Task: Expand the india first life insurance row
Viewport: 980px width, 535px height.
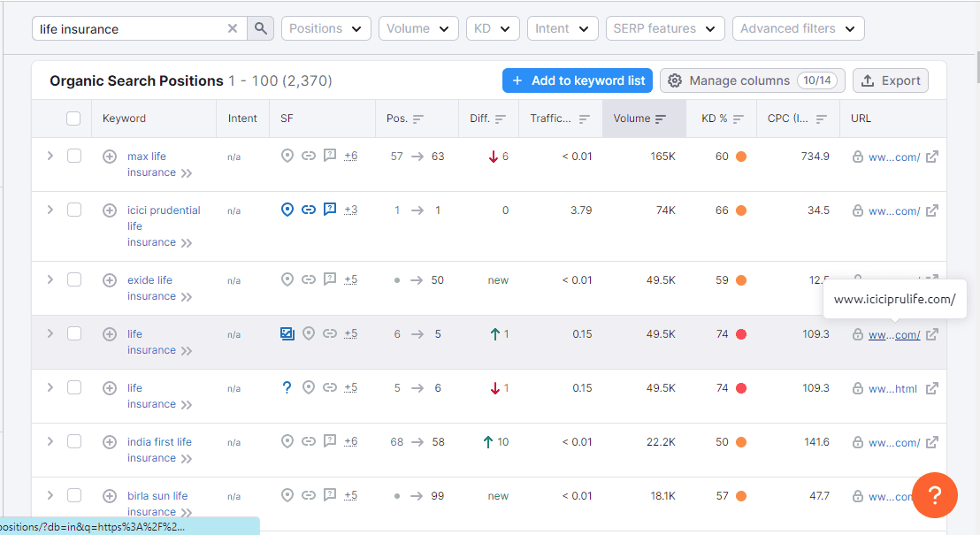Action: 50,441
